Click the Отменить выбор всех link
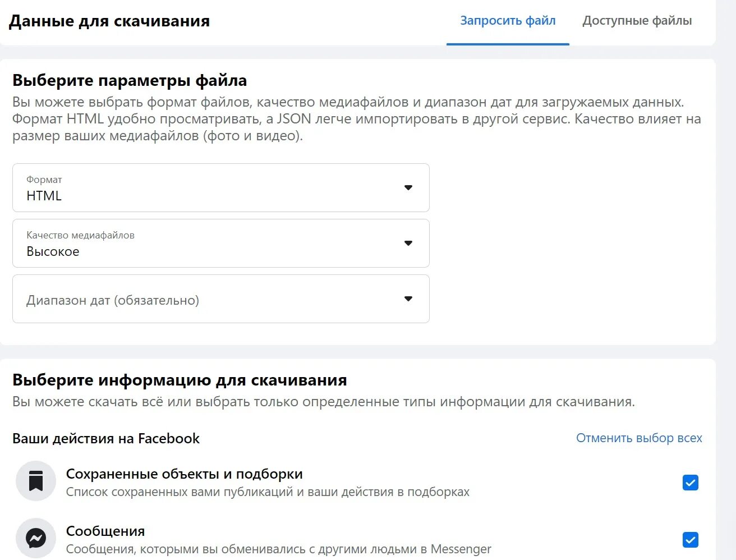Viewport: 736px width, 560px height. pos(639,438)
